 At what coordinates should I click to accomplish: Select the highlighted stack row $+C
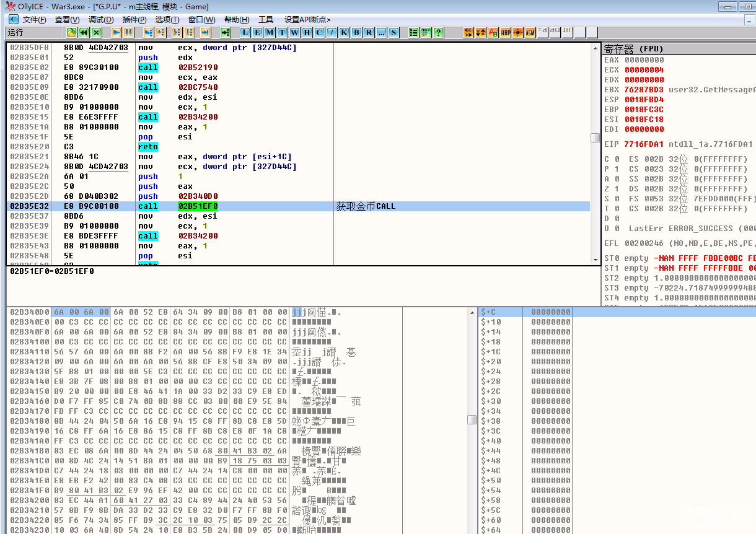tap(617, 312)
